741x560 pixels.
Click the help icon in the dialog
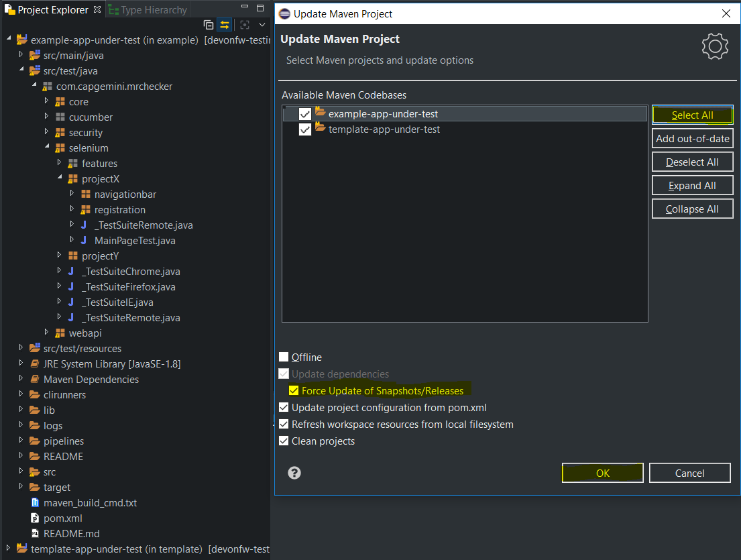[x=294, y=473]
